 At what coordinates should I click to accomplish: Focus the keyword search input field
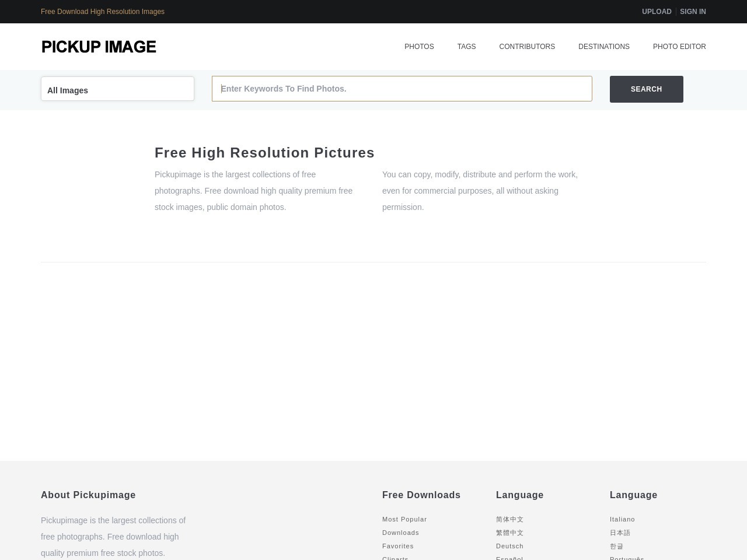click(x=402, y=89)
